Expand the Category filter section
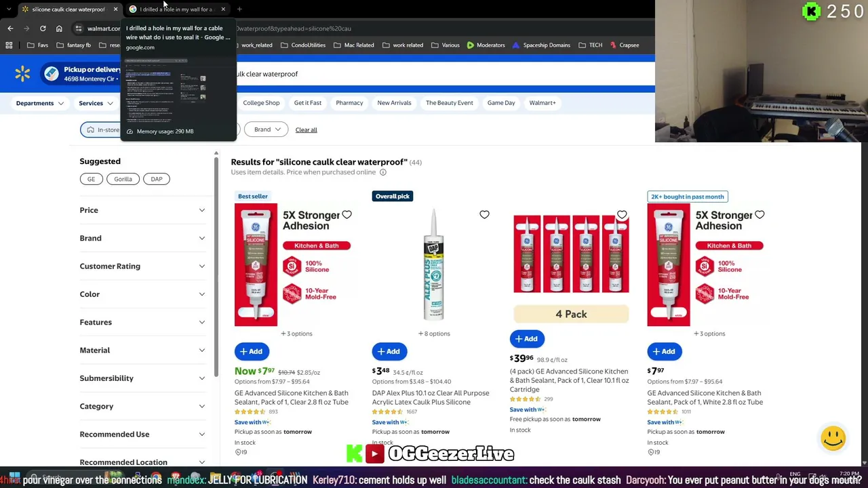The image size is (868, 488). 142,406
